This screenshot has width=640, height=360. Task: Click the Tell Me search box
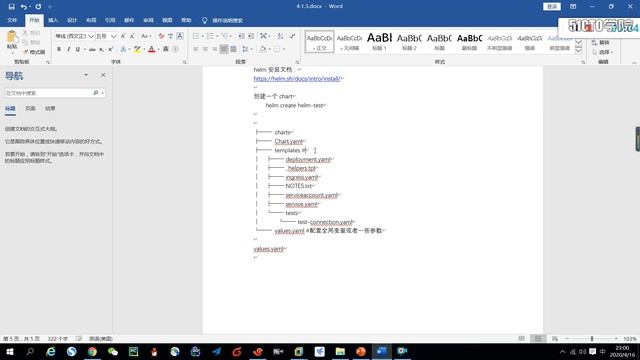pos(223,20)
